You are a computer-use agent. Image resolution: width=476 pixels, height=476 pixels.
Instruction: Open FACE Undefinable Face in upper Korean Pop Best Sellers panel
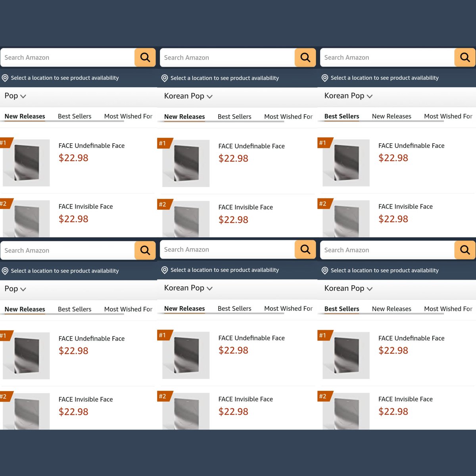[x=411, y=146]
